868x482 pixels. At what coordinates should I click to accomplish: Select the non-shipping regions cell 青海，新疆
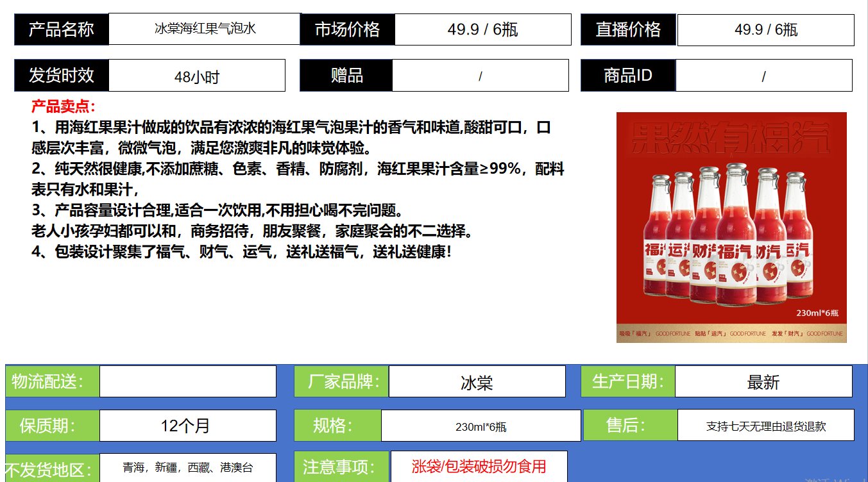[187, 467]
